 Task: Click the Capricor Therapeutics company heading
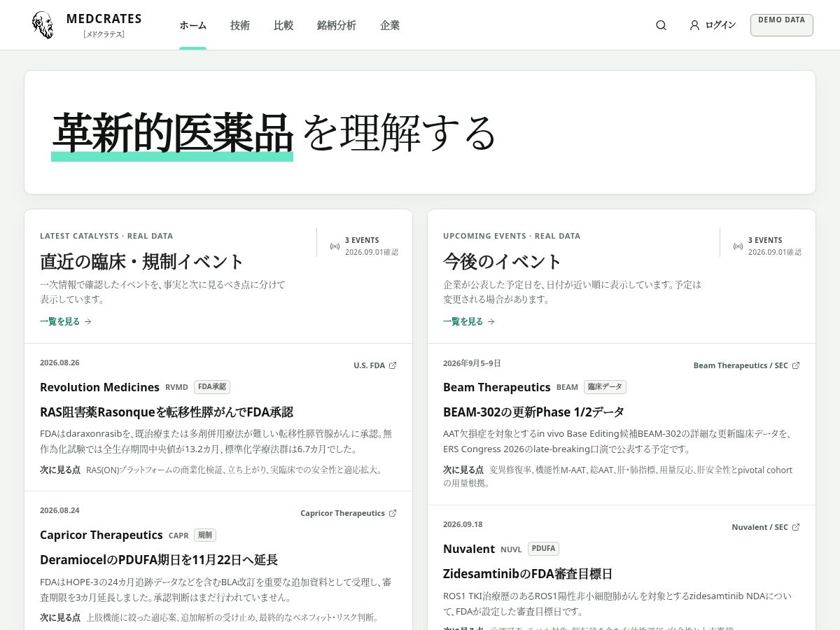pos(101,535)
